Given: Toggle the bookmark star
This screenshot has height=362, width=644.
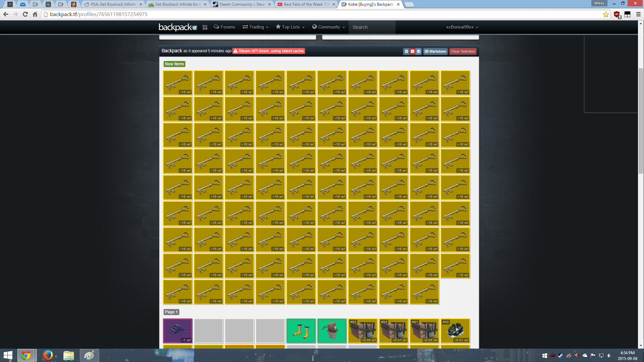Looking at the screenshot, I should pos(606,14).
